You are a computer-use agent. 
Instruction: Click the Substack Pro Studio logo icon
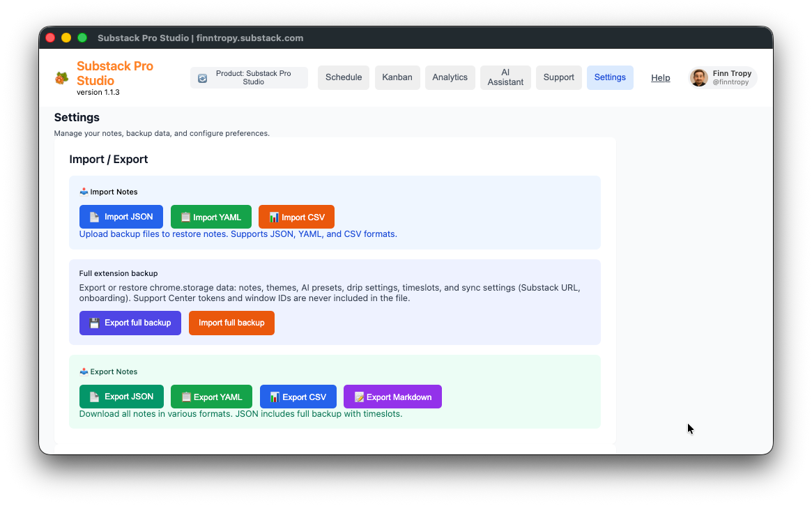(61, 78)
